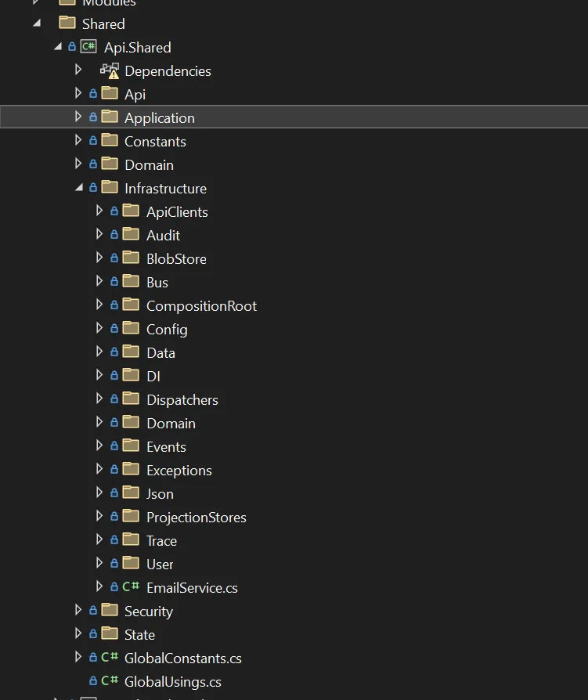This screenshot has width=588, height=700.
Task: Open the GlobalUsings.cs file
Action: (173, 682)
